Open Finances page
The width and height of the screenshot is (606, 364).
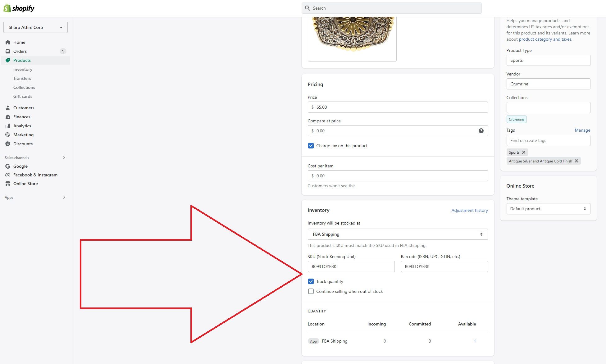22,117
